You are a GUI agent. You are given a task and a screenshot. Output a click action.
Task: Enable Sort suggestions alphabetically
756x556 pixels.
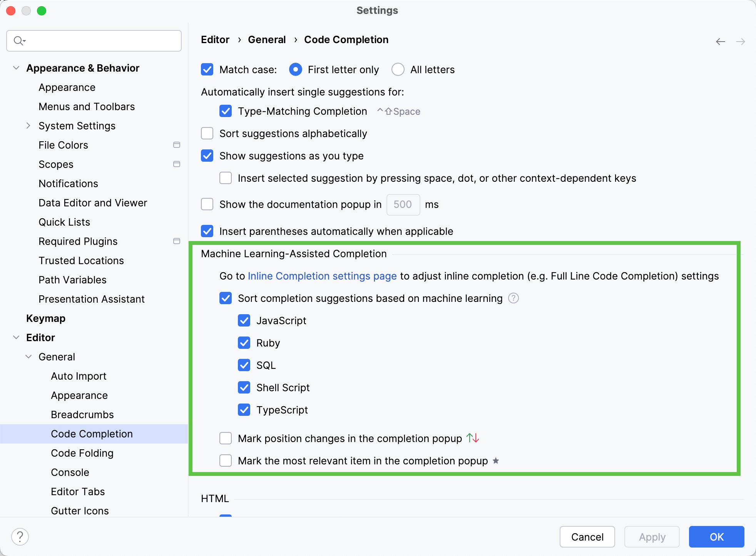(207, 133)
